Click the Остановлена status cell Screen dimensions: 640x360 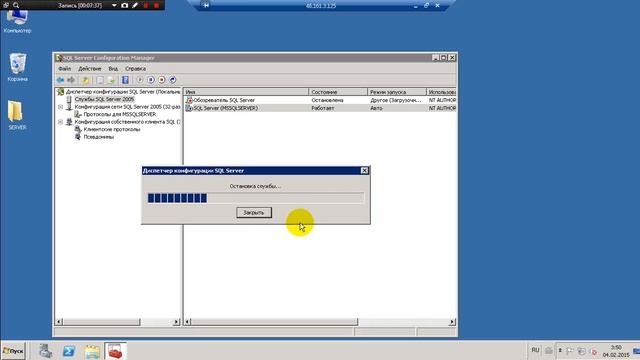tap(327, 100)
